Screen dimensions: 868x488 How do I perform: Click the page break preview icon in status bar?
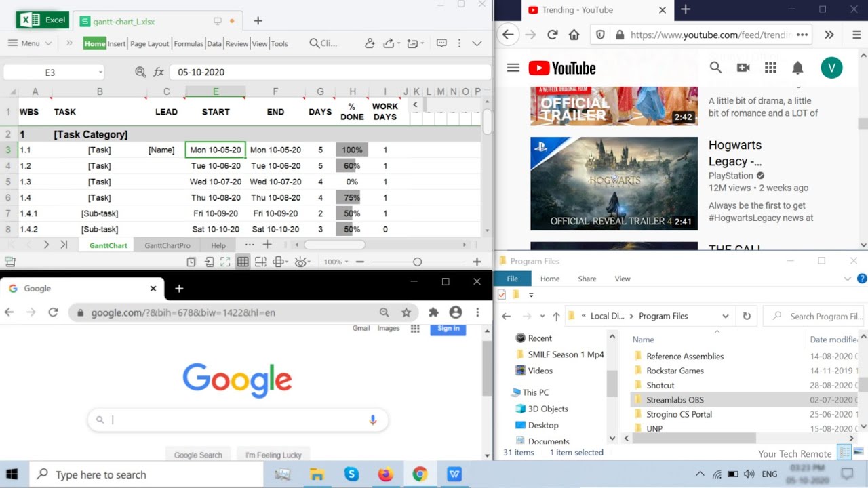click(x=260, y=262)
